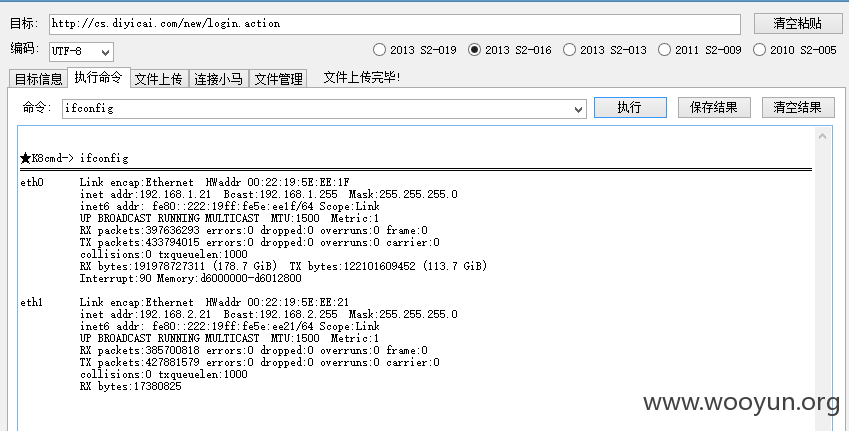849x431 pixels.
Task: Switch to the 目标信息 tab
Action: tap(38, 79)
